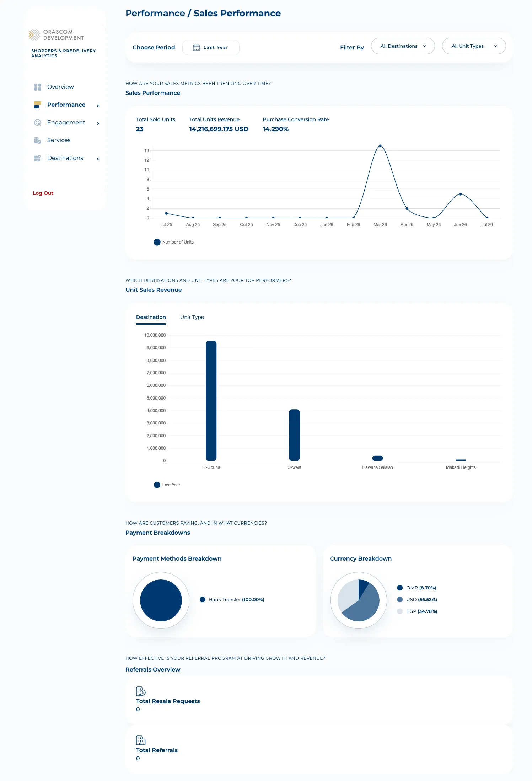This screenshot has width=532, height=781.
Task: Toggle Bank Transfer legend entry
Action: [x=232, y=599]
